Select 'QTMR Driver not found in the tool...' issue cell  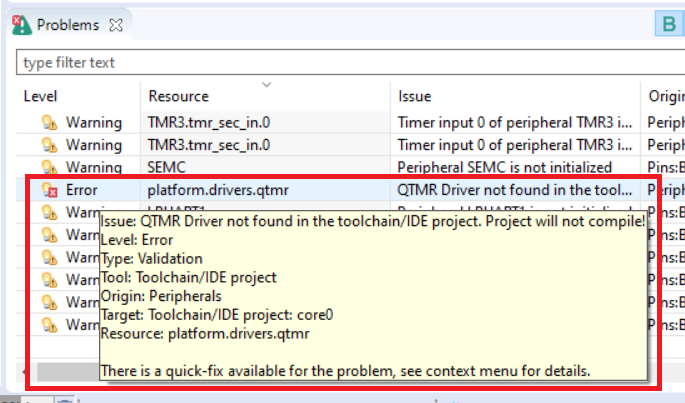515,190
